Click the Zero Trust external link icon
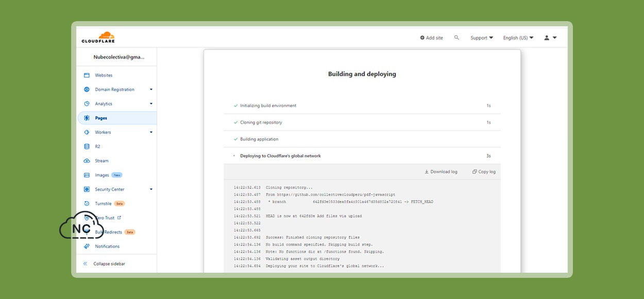644x299 pixels. point(119,218)
